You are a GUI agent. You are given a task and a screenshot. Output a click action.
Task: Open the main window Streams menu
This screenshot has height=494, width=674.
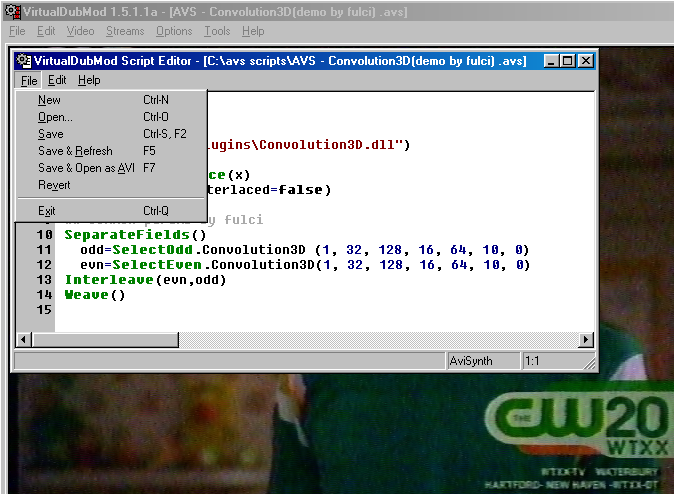[125, 31]
